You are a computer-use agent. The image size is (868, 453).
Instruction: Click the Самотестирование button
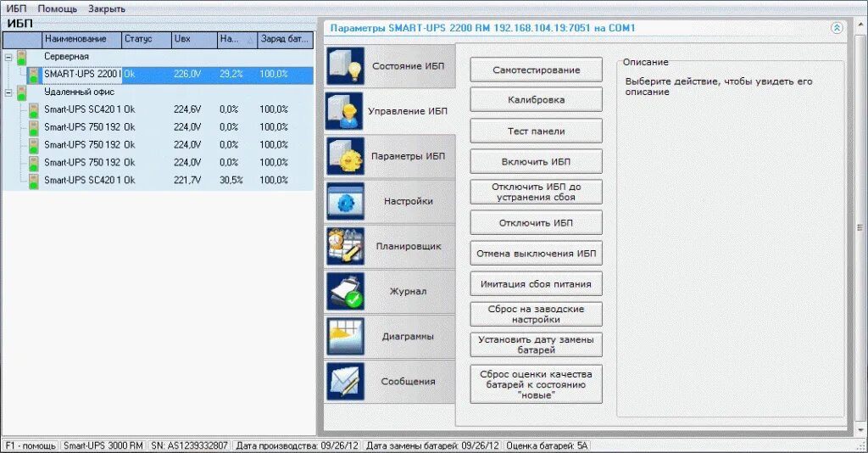click(x=536, y=70)
